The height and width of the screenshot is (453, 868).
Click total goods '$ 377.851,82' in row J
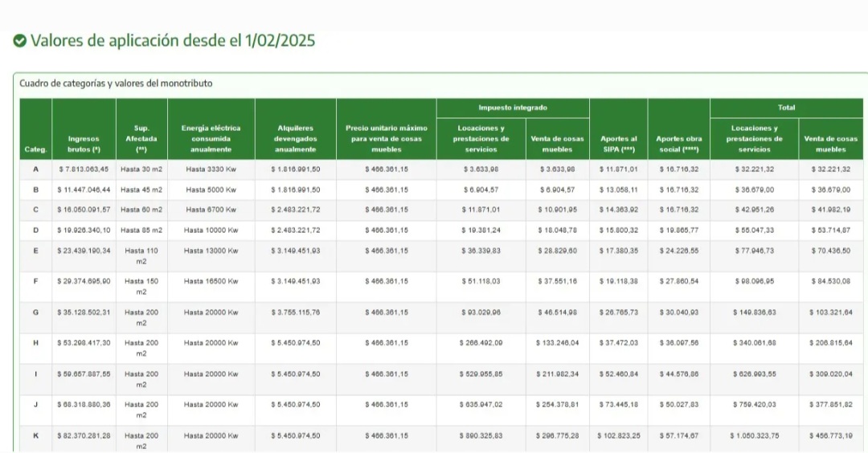pyautogui.click(x=830, y=404)
